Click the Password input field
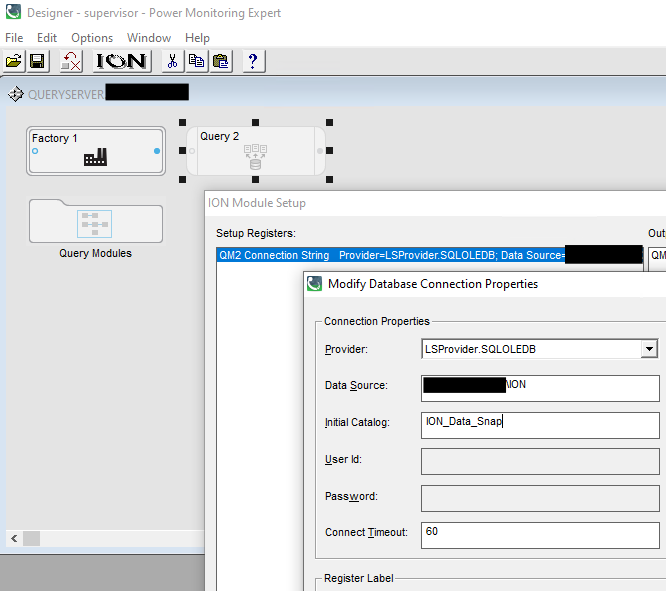 (540, 498)
